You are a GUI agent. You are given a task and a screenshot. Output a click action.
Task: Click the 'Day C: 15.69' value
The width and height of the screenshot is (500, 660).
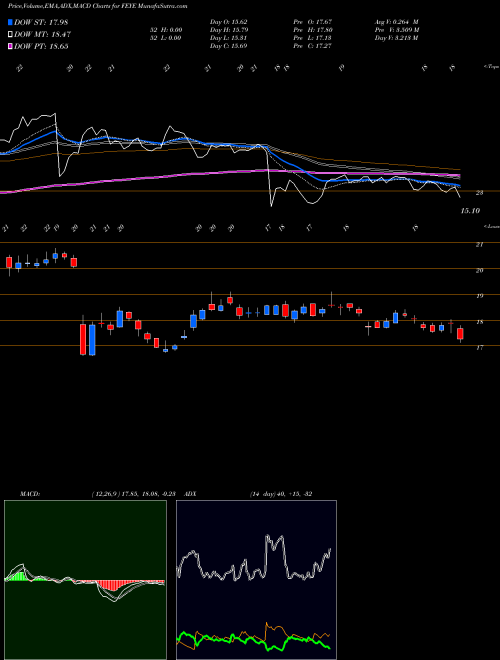click(x=229, y=46)
